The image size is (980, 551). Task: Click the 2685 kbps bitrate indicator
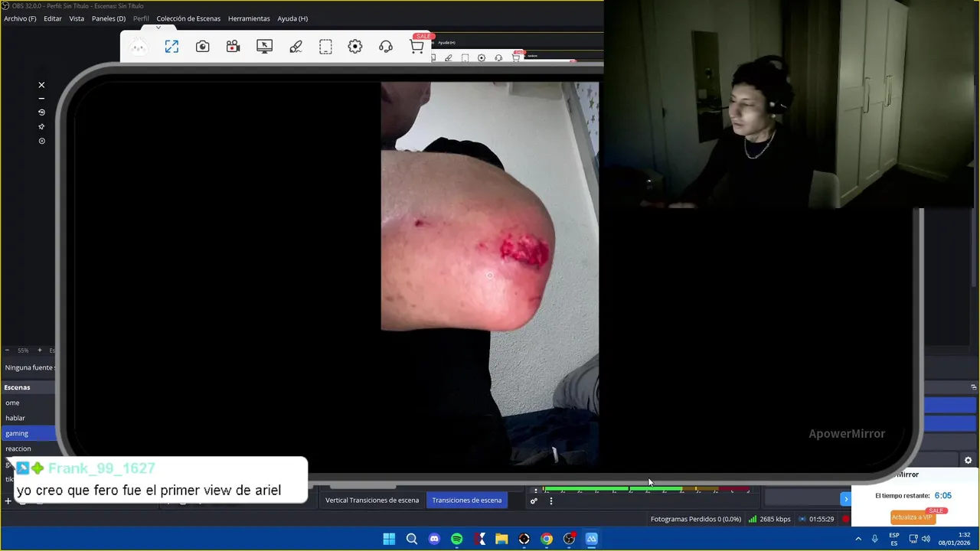point(769,519)
